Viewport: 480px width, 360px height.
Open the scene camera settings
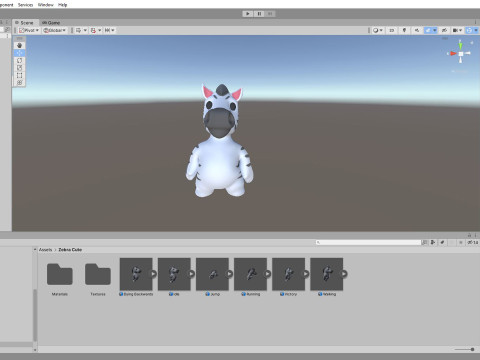click(457, 30)
